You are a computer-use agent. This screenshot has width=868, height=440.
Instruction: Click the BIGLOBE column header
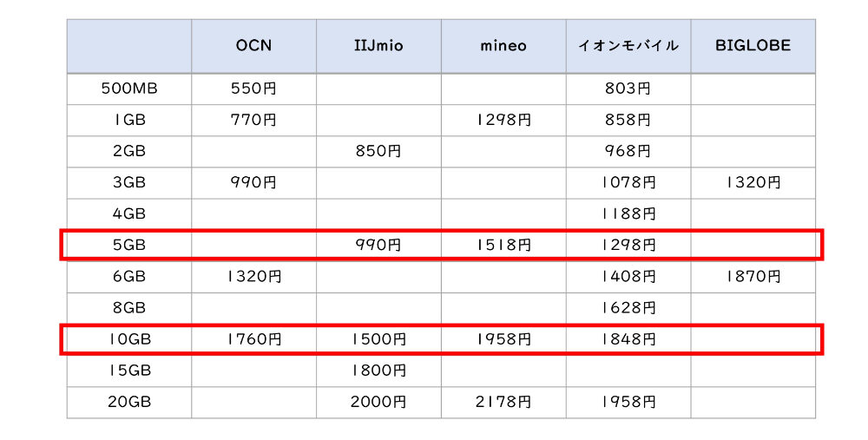(753, 46)
